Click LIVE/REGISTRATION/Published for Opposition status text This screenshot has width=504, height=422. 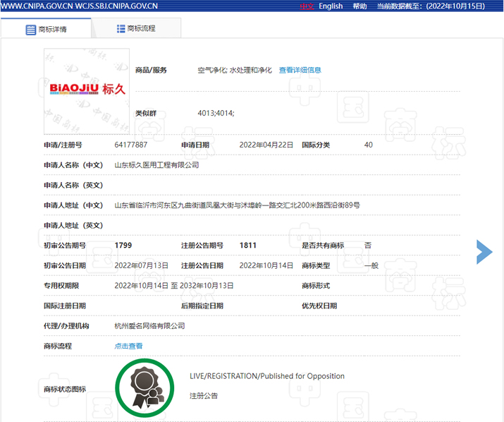click(266, 376)
